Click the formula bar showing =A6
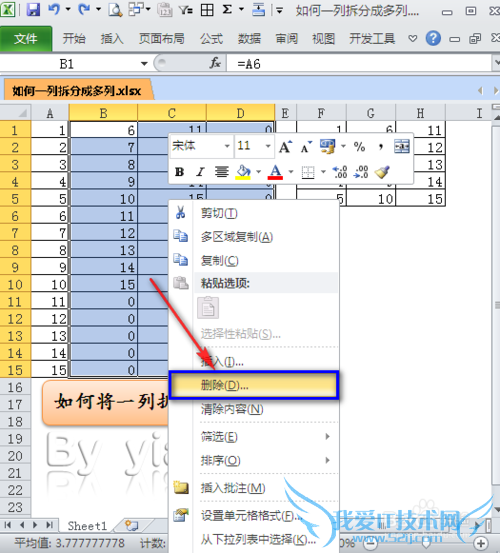 pos(359,64)
